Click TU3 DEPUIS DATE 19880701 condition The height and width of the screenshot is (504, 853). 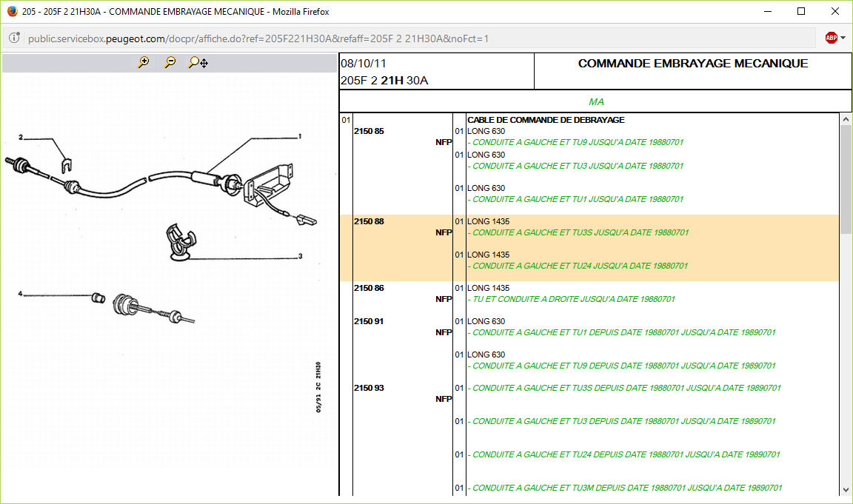pos(622,421)
